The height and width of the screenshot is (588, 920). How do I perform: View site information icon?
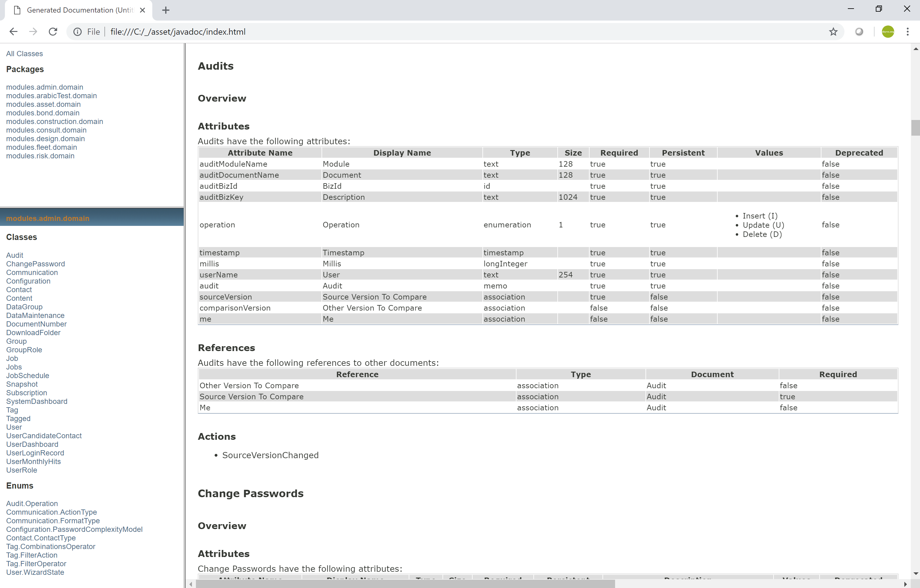click(x=78, y=32)
